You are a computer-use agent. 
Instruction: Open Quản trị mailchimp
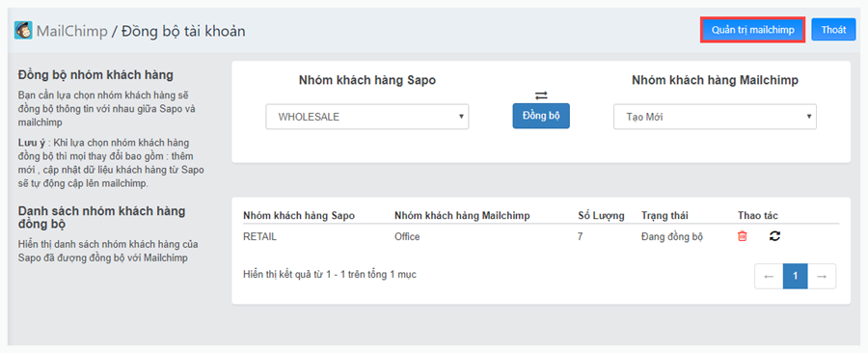[x=752, y=30]
